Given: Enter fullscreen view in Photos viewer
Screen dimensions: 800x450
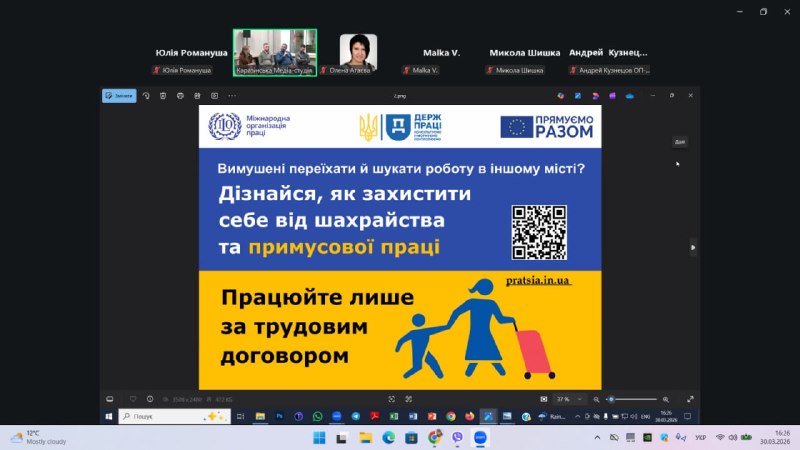Looking at the screenshot, I should [690, 398].
